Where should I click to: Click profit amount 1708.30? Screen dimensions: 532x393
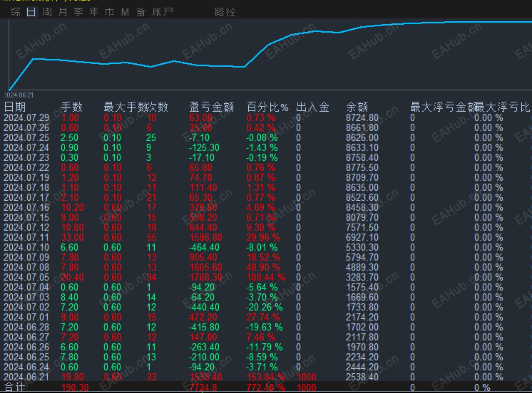[206, 277]
